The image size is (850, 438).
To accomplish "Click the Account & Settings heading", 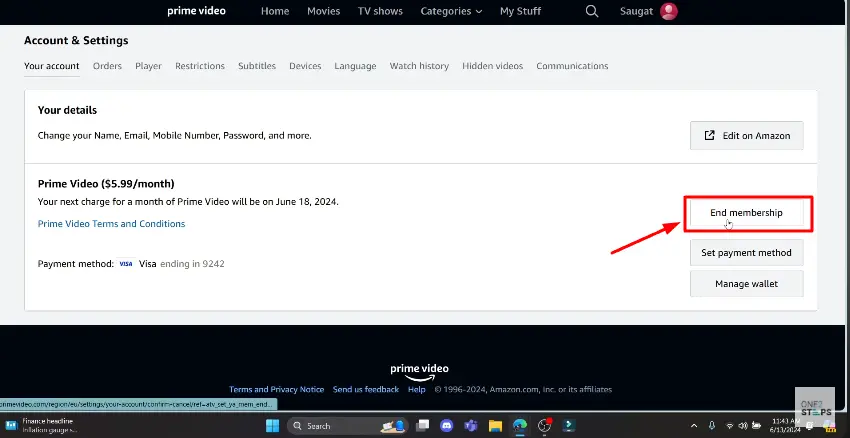I will (x=76, y=40).
